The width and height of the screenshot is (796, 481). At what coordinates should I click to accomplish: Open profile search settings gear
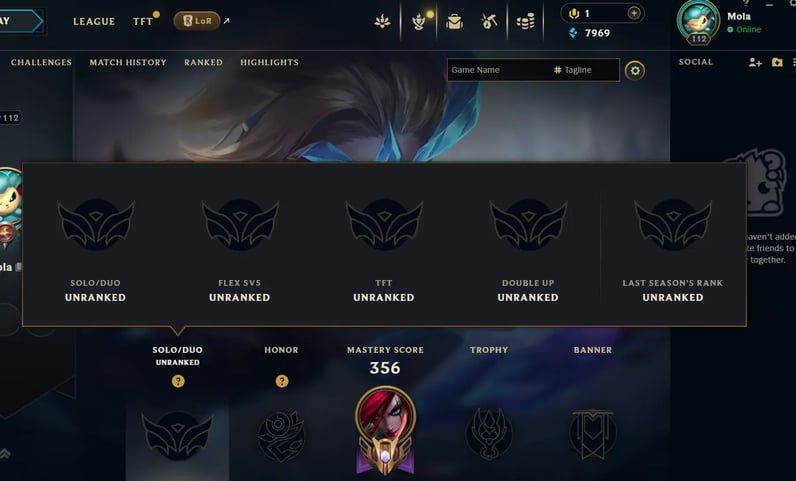(x=635, y=71)
